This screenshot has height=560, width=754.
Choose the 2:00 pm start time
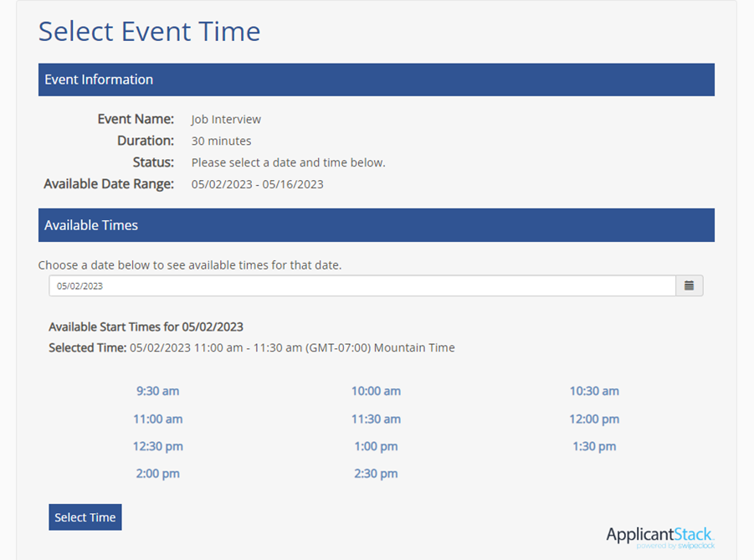(x=157, y=474)
